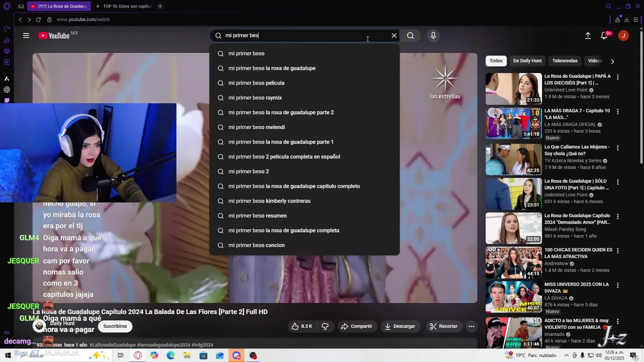Select the Todos filter chip
Screen dimensions: 644x362
coord(496,61)
